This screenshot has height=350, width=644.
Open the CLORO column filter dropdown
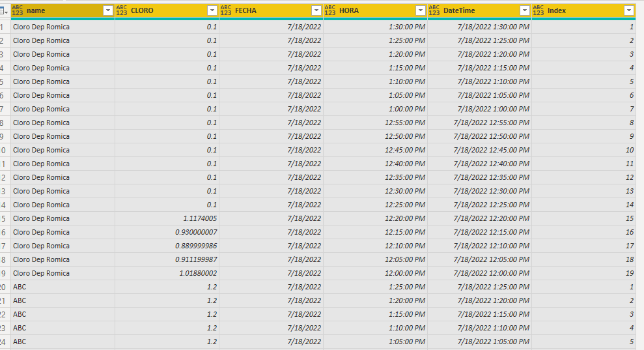(212, 10)
